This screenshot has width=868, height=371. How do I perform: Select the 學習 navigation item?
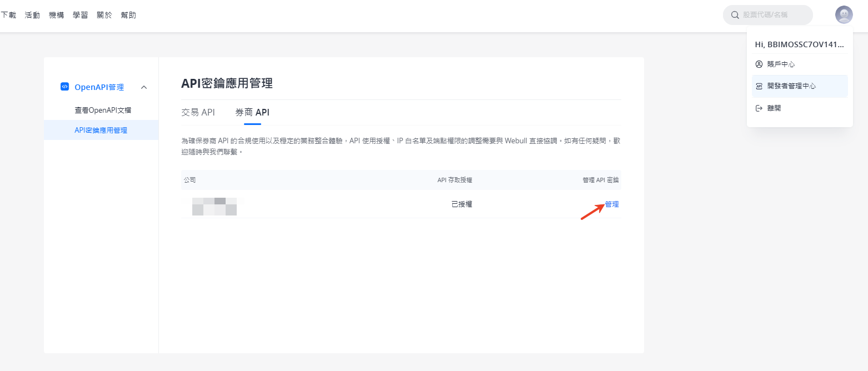coord(80,15)
